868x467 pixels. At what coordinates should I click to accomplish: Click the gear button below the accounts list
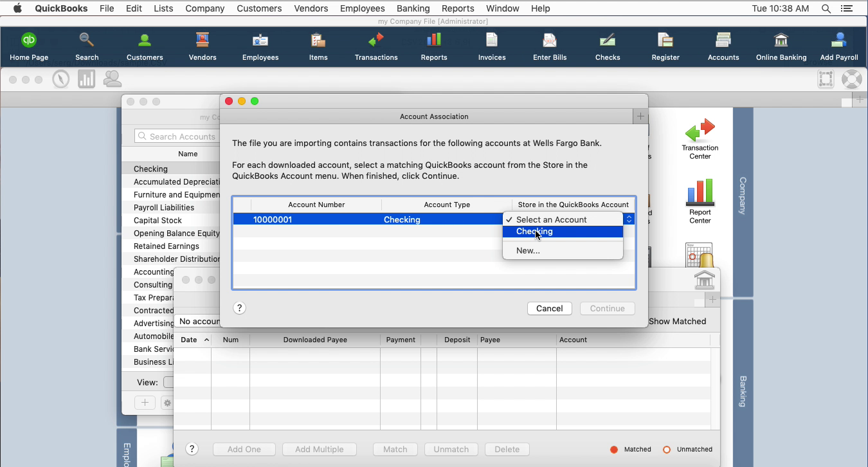pos(167,403)
